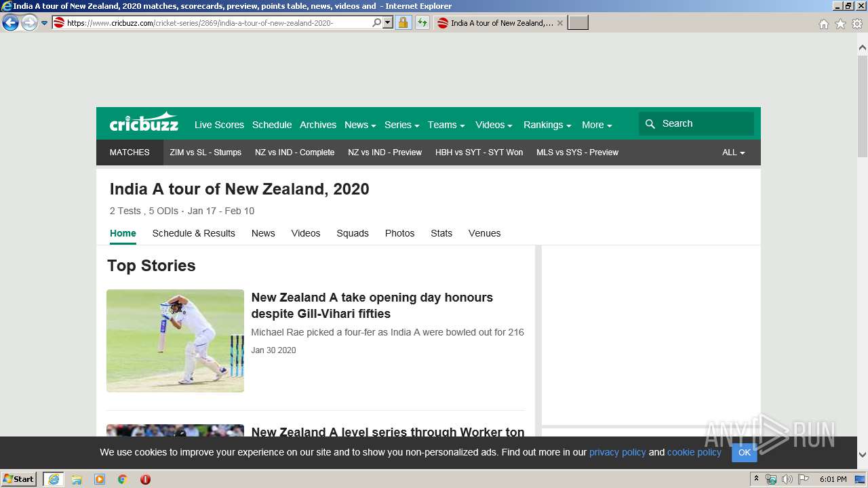Click the batsman story thumbnail image
The width and height of the screenshot is (868, 488).
click(x=175, y=341)
